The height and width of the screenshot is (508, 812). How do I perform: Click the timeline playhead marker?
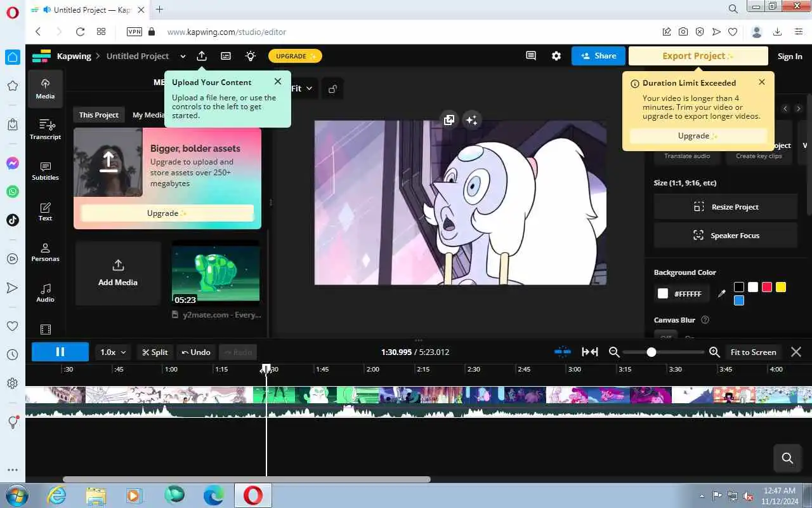[x=266, y=369]
